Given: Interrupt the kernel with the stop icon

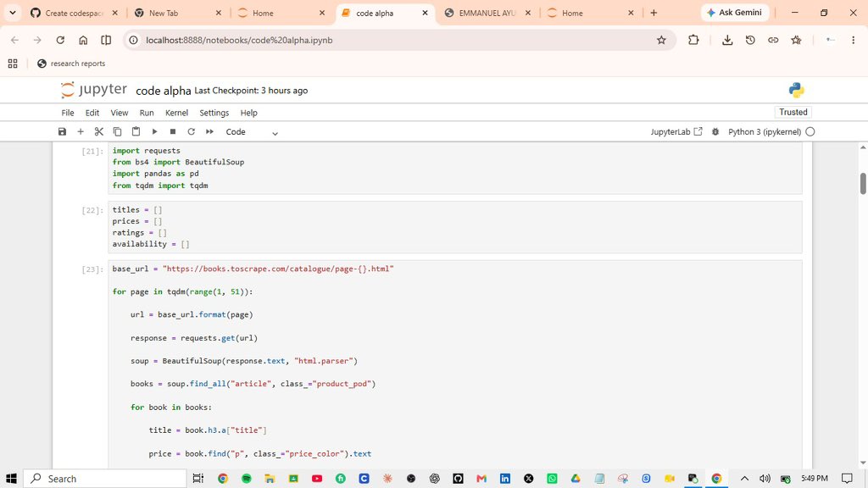Looking at the screenshot, I should [x=173, y=131].
